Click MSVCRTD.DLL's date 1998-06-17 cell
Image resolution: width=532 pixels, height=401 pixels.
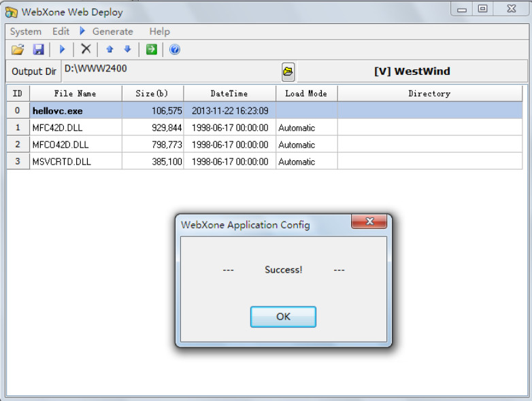click(x=230, y=162)
